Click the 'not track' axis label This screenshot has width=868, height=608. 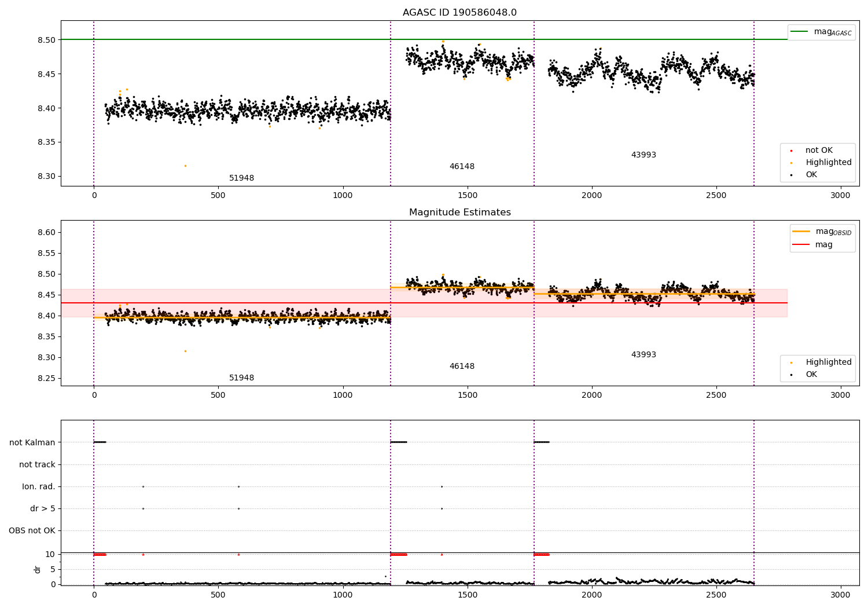37,464
